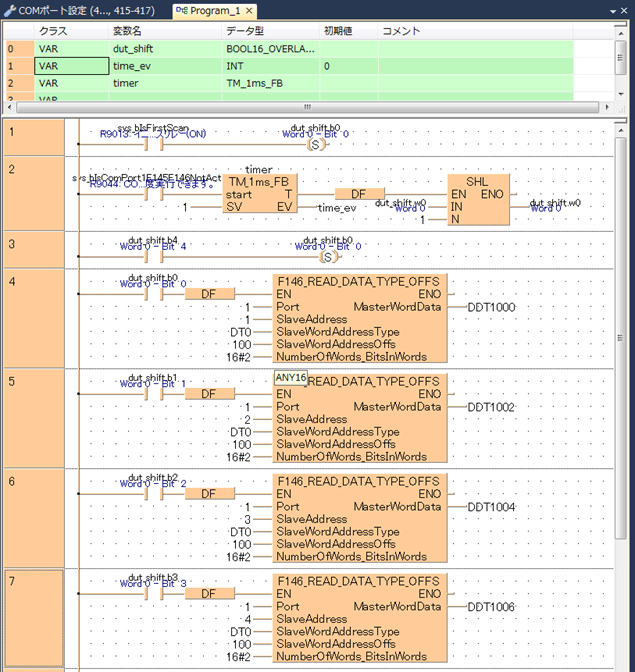This screenshot has height=672, width=635.
Task: Click the ladder icon on Program_1 tab
Action: pyautogui.click(x=180, y=10)
